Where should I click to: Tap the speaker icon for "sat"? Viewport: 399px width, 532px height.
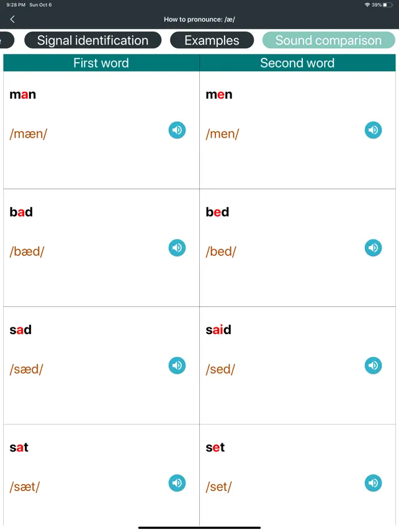(x=177, y=483)
